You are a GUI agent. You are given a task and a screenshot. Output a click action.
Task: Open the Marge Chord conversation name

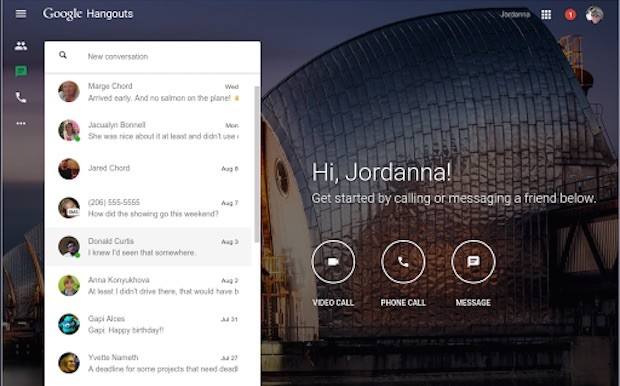[110, 86]
